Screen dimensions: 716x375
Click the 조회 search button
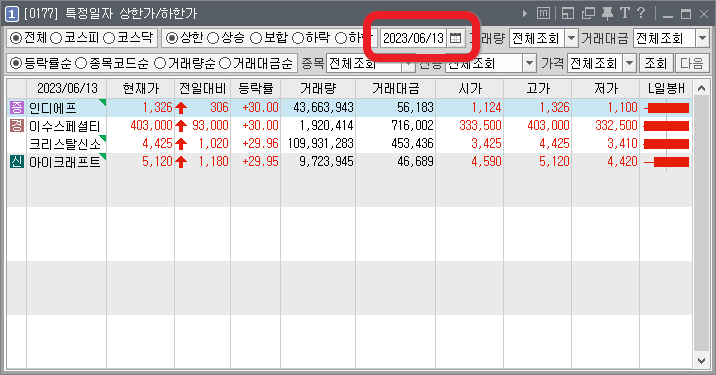[656, 63]
